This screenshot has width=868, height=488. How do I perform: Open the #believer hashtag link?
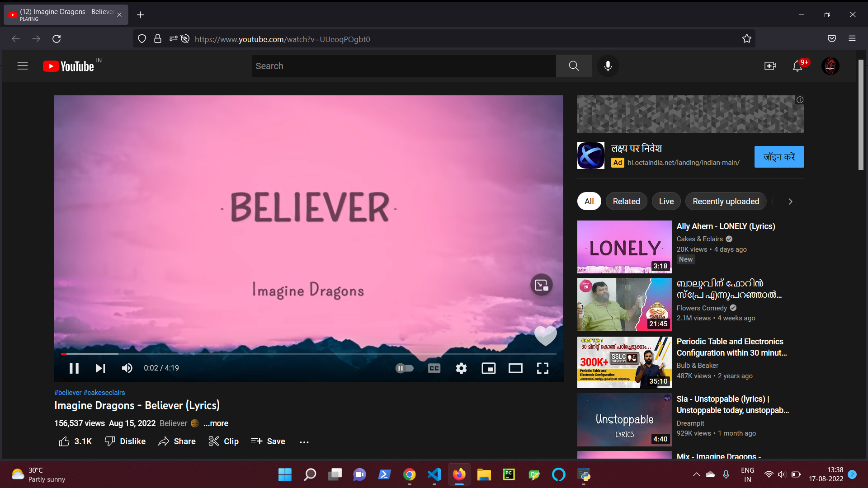[68, 393]
